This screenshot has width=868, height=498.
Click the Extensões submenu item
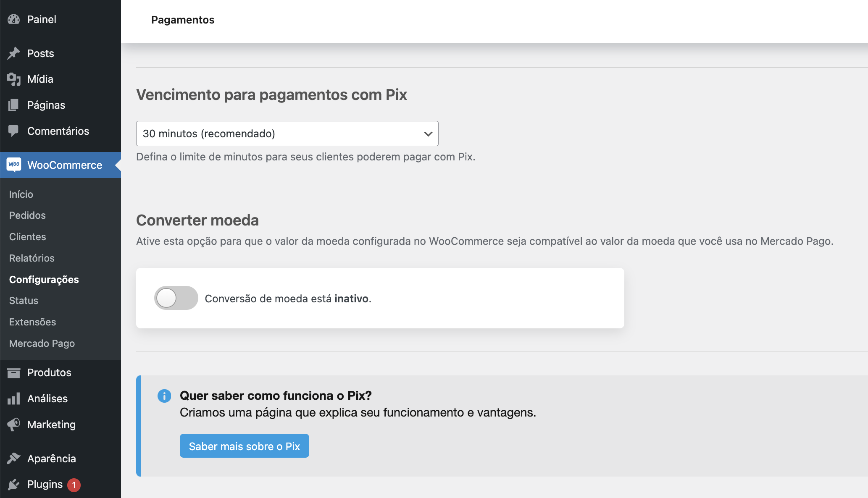33,322
